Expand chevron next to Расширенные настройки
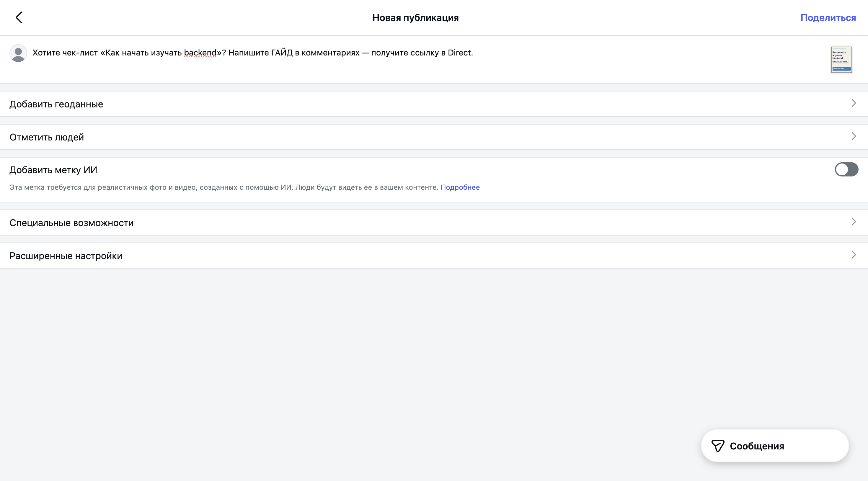This screenshot has width=868, height=481. tap(854, 255)
